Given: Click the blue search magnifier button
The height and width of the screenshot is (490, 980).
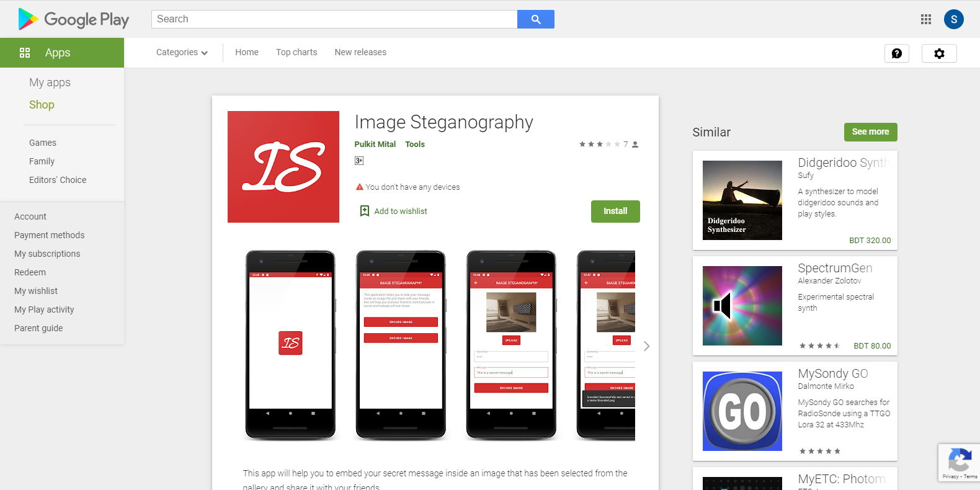Looking at the screenshot, I should [536, 19].
